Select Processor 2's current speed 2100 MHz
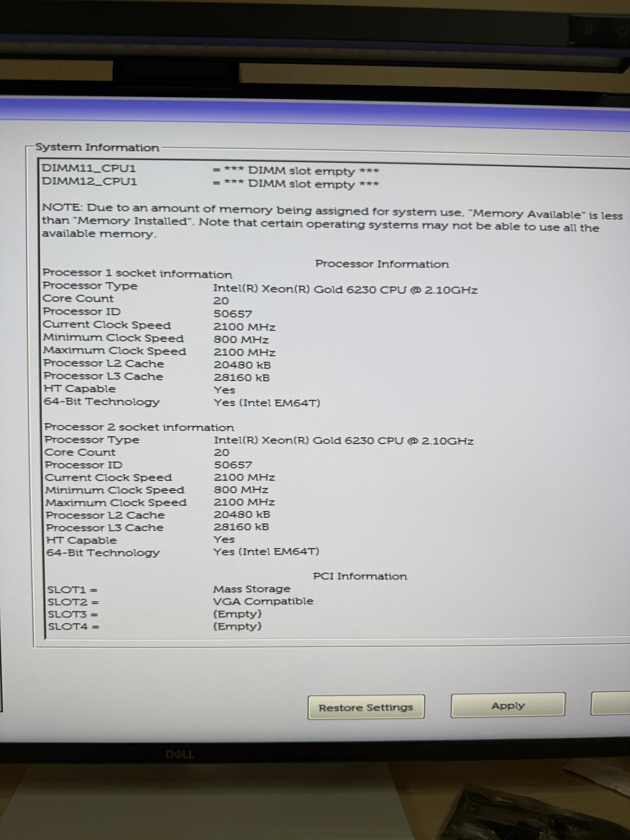Image resolution: width=630 pixels, height=840 pixels. pyautogui.click(x=245, y=477)
